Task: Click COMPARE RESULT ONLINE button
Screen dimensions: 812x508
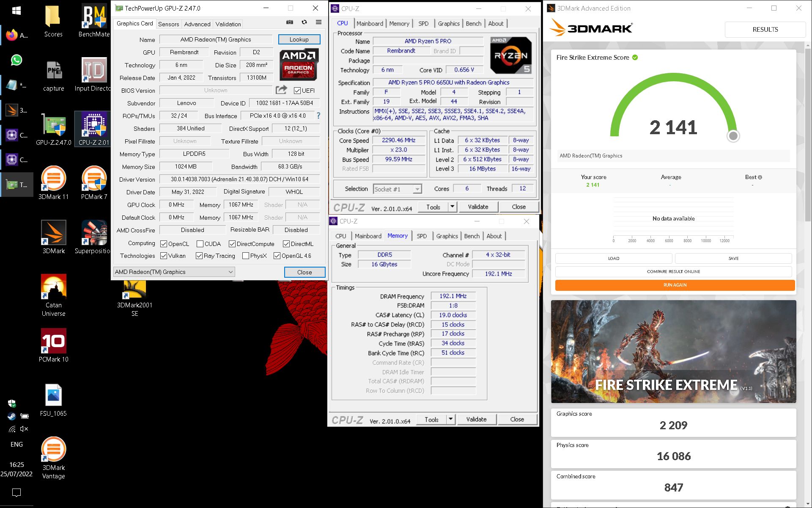Action: (674, 272)
